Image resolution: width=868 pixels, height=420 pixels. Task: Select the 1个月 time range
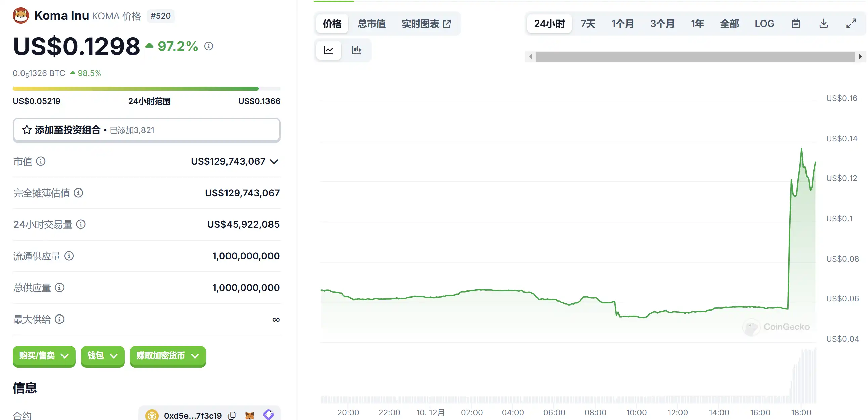622,24
